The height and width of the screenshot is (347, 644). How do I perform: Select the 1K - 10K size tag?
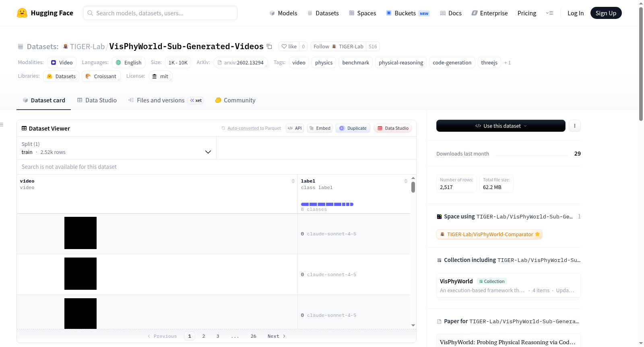[178, 62]
